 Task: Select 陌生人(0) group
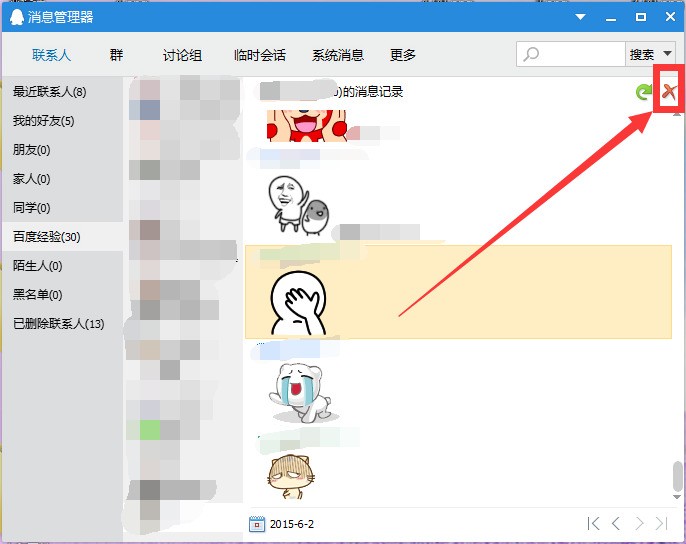[62, 266]
